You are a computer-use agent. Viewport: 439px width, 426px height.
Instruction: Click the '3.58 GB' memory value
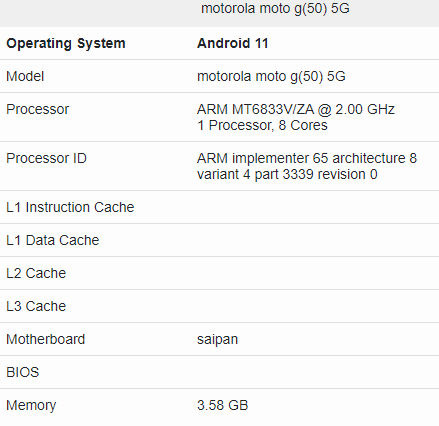pos(223,405)
